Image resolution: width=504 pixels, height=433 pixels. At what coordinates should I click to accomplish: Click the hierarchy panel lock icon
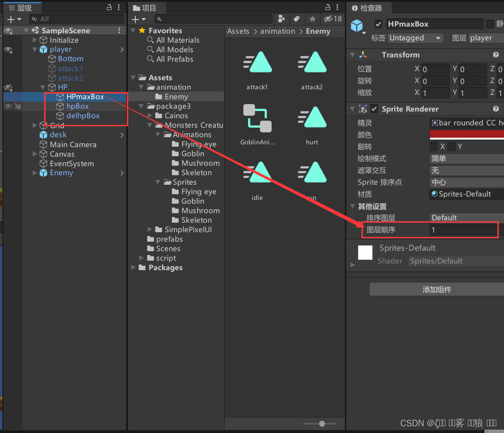click(109, 7)
